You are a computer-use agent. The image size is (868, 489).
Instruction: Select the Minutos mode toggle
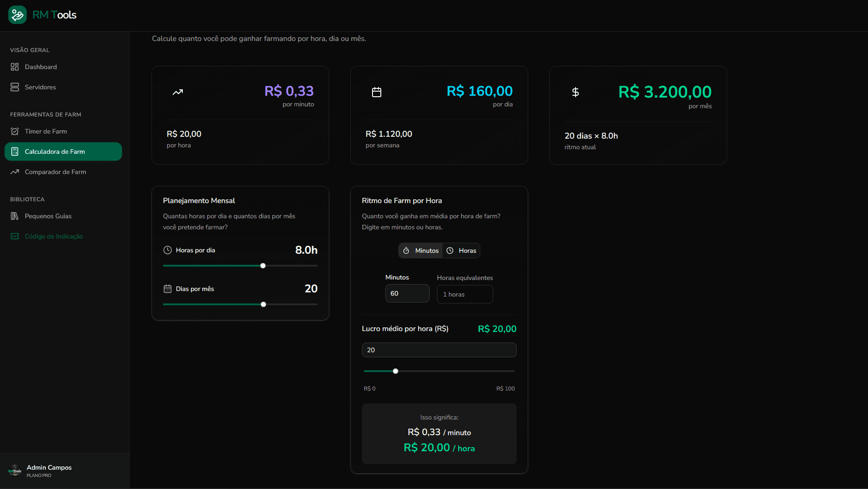click(420, 250)
